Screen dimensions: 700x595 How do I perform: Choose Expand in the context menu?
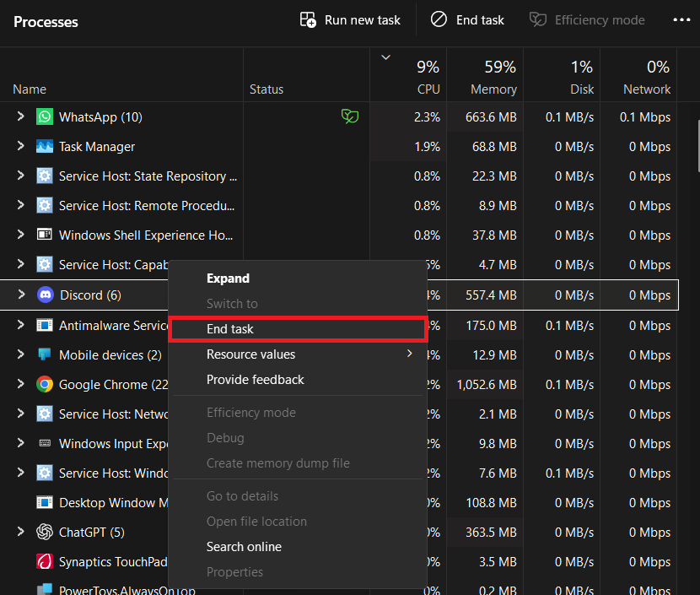coord(298,279)
